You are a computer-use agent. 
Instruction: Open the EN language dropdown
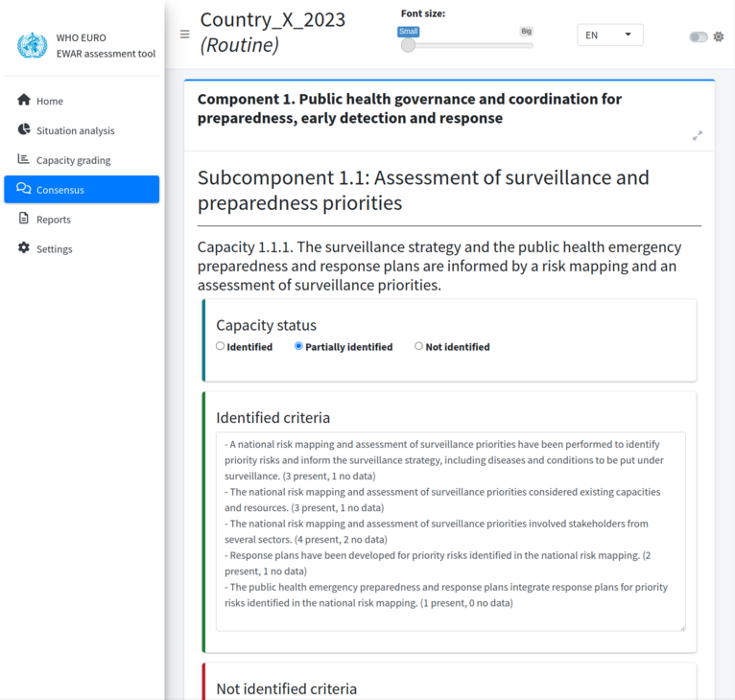click(x=610, y=35)
